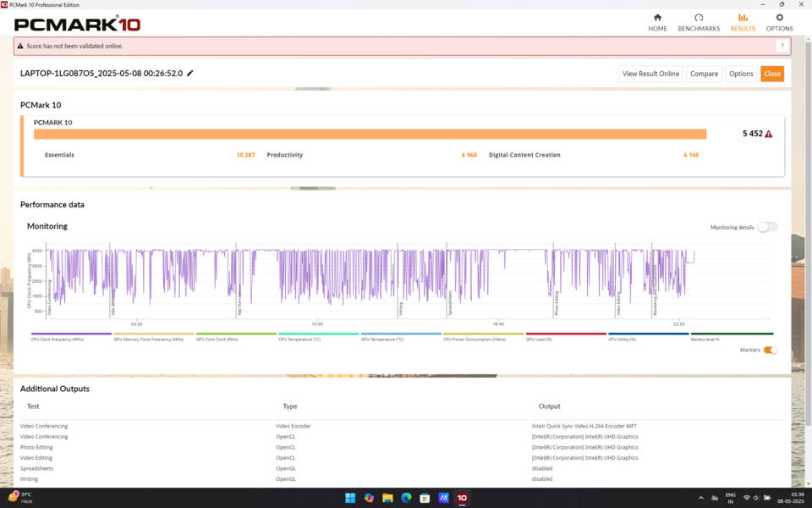Screen dimensions: 812x508
Task: Open the Options section in the top navigation
Action: pos(779,23)
